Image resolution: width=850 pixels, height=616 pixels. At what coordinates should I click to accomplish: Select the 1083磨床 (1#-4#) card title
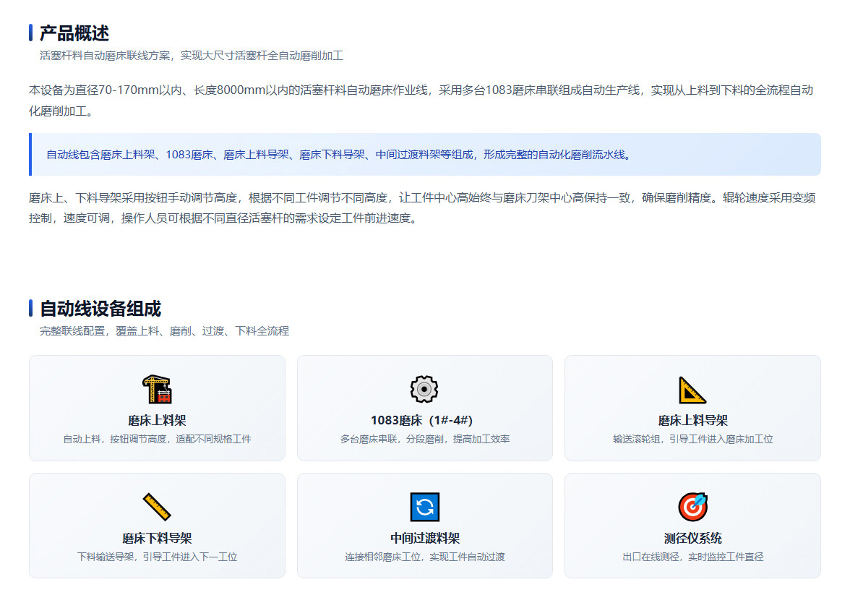point(422,420)
